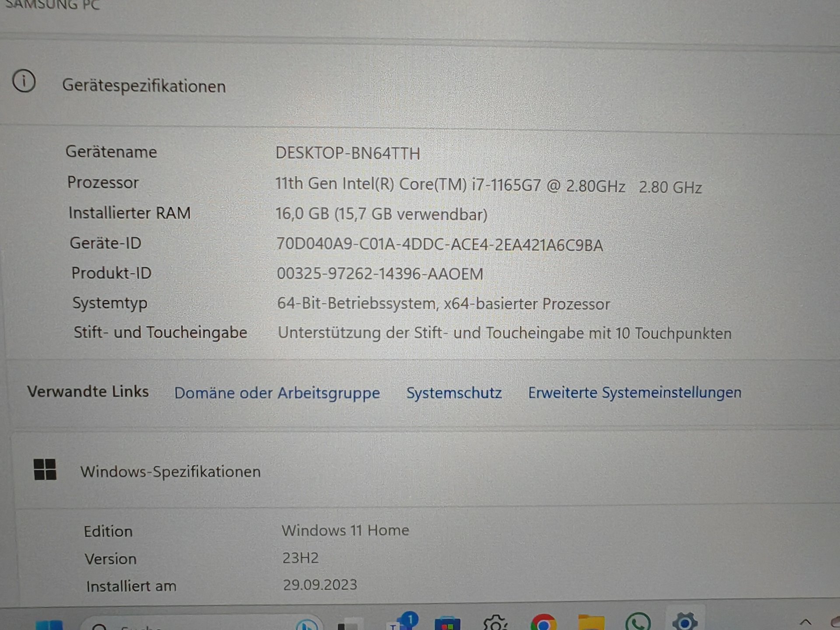840x630 pixels.
Task: Open the outlined gear icon in taskbar
Action: 495,623
